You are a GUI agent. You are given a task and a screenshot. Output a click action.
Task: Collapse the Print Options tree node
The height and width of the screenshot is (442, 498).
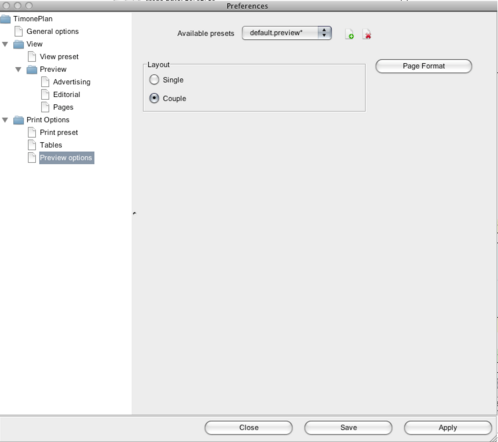pyautogui.click(x=5, y=120)
